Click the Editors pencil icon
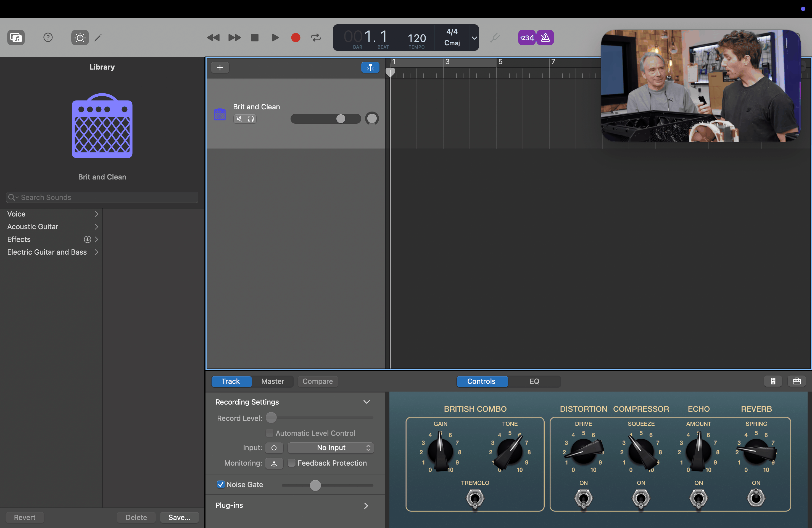This screenshot has width=812, height=528. point(98,38)
